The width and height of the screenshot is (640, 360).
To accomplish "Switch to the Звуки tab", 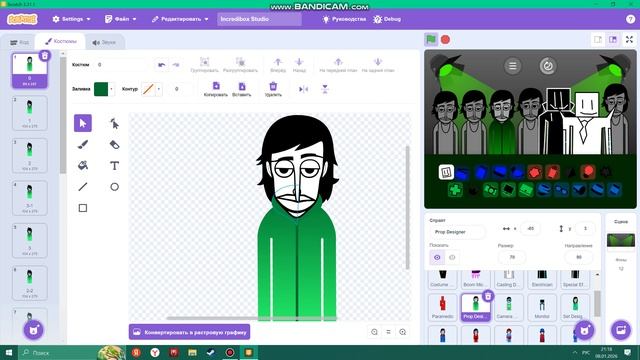I will click(104, 42).
